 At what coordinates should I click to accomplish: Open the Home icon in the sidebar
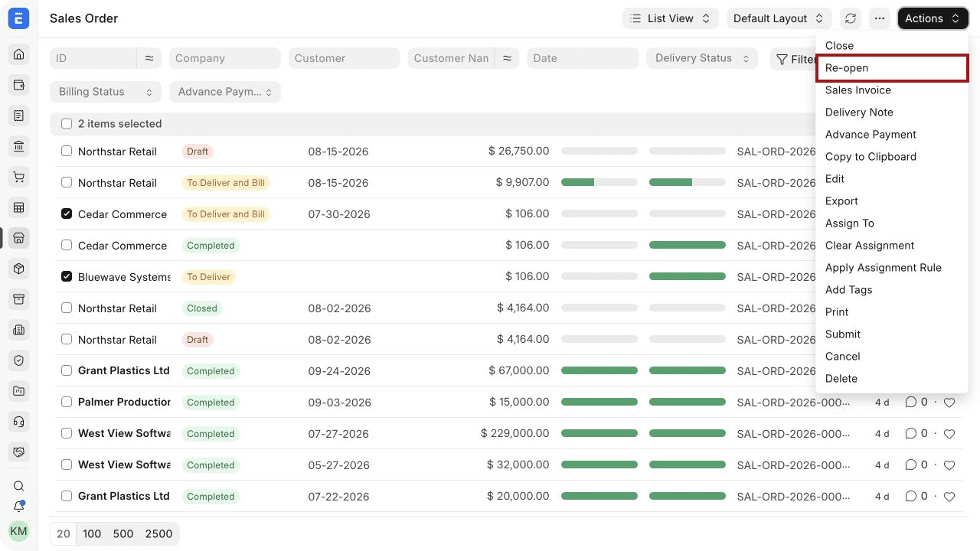coord(19,54)
